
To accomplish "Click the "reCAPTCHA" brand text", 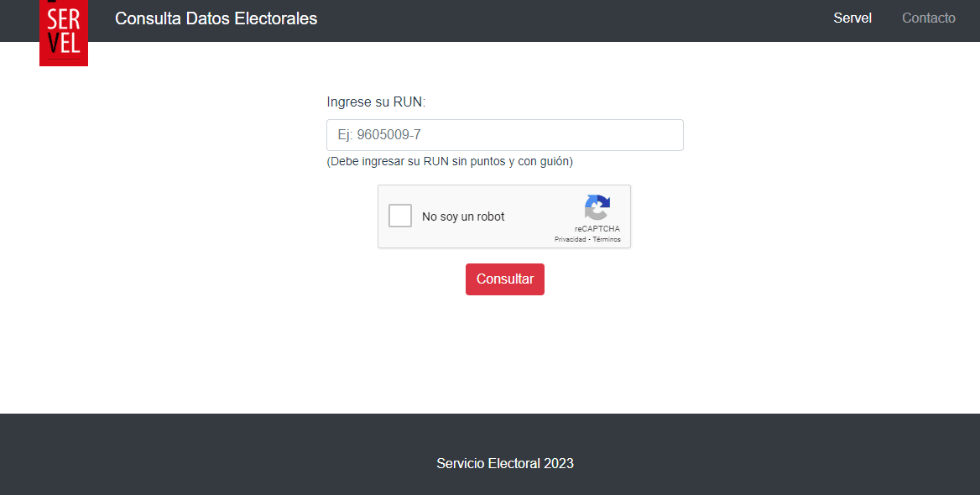I will 597,229.
